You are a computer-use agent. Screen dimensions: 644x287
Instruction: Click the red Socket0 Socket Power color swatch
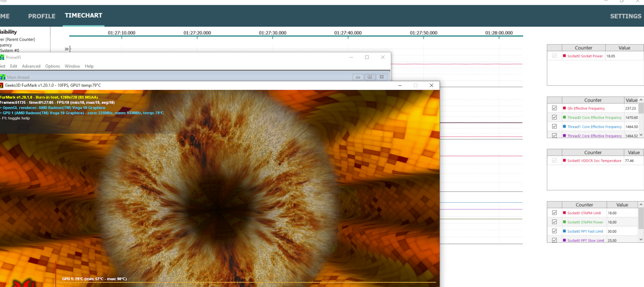[x=564, y=56]
